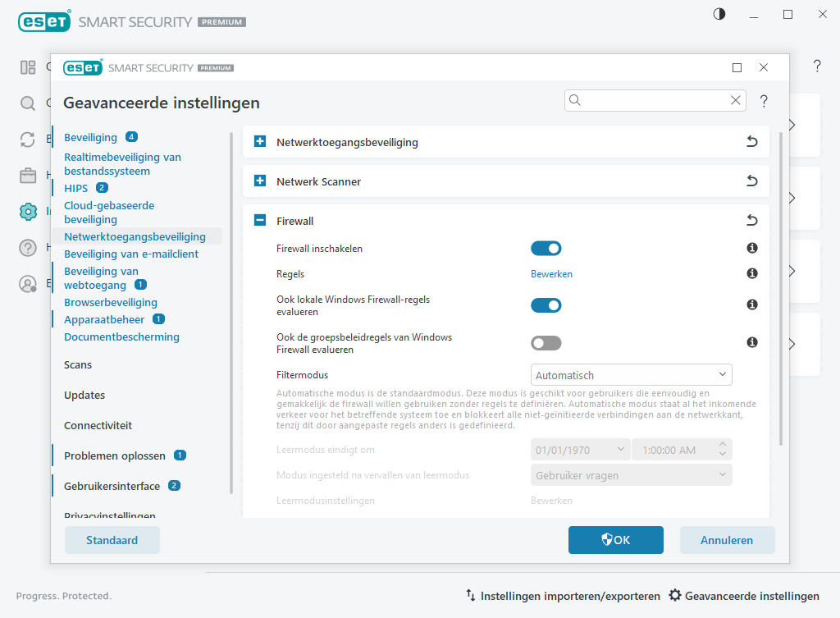Turn off local Windows Firewall rules evaluation
840x618 pixels.
[546, 305]
